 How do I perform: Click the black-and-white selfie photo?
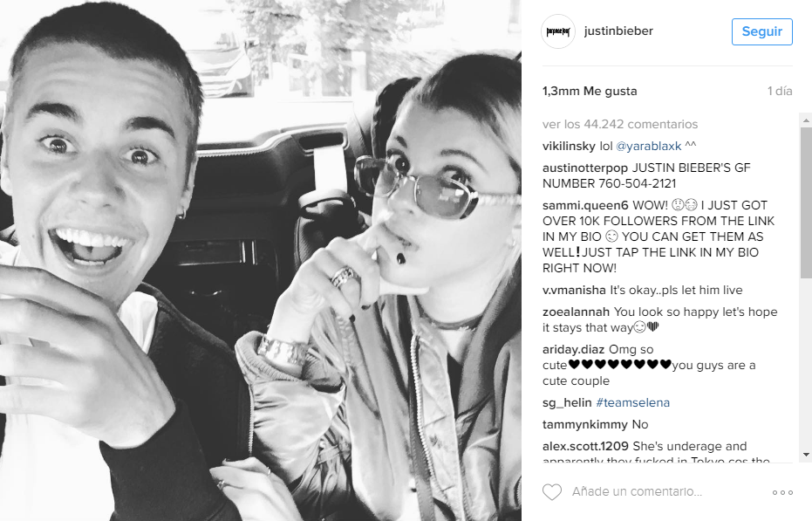pos(261,260)
